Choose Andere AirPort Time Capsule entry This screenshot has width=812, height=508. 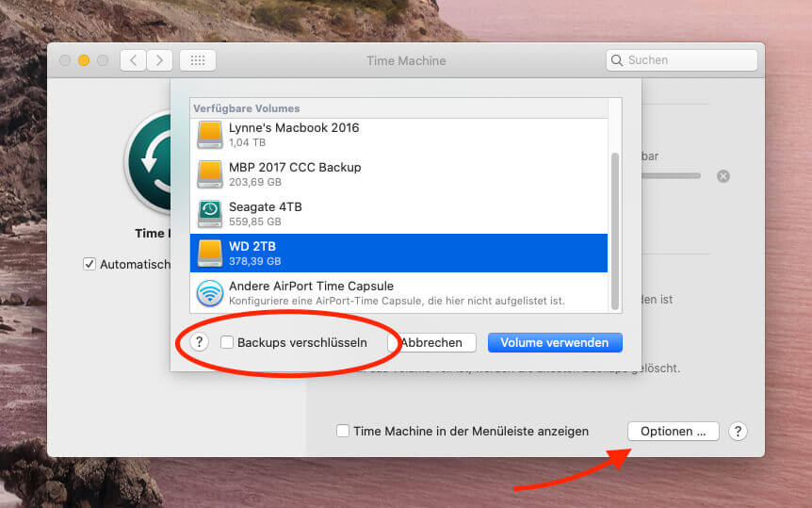(x=398, y=292)
